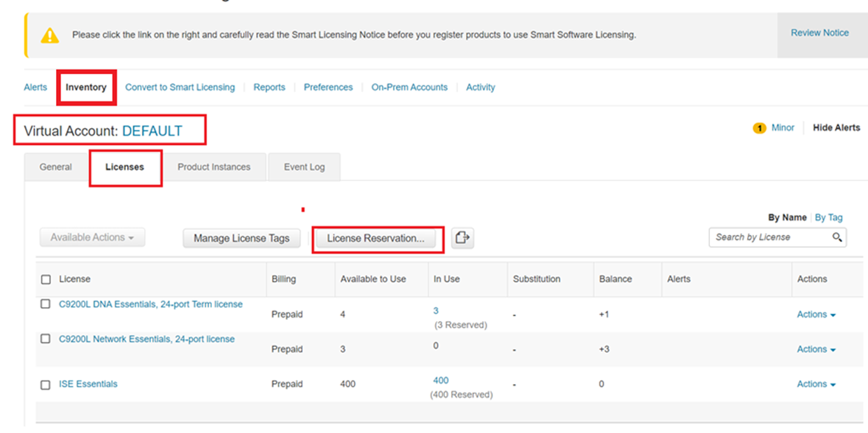Click the Manage License Tags button
The width and height of the screenshot is (868, 433).
point(241,238)
